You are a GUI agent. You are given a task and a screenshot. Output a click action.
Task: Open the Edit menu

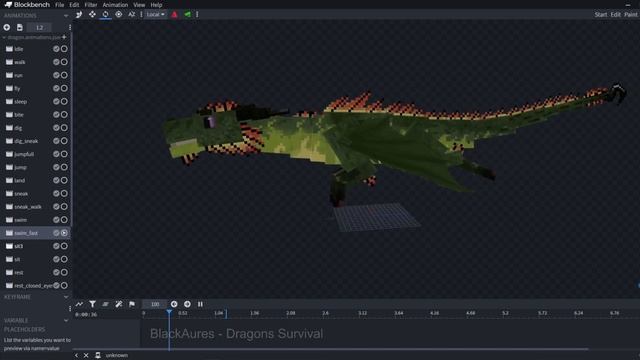(x=74, y=5)
